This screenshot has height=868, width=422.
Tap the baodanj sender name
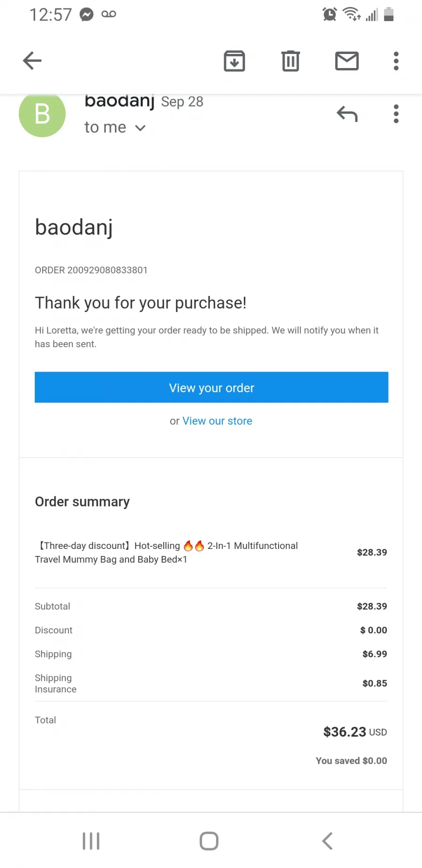coord(120,101)
